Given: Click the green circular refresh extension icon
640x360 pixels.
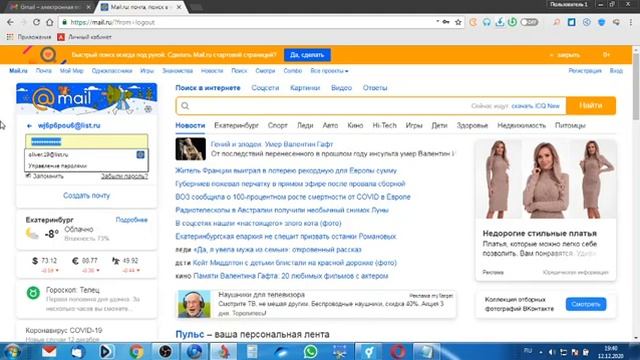Looking at the screenshot, I should [512, 22].
